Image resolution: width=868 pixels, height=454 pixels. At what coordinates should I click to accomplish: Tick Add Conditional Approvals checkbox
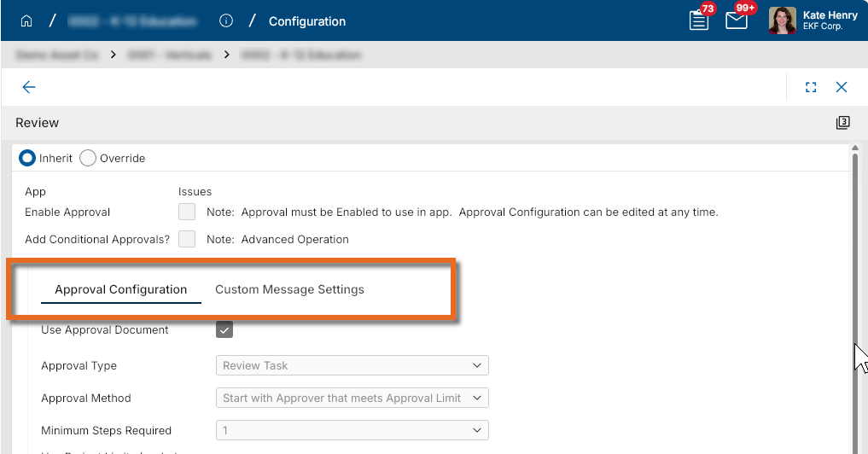point(187,239)
